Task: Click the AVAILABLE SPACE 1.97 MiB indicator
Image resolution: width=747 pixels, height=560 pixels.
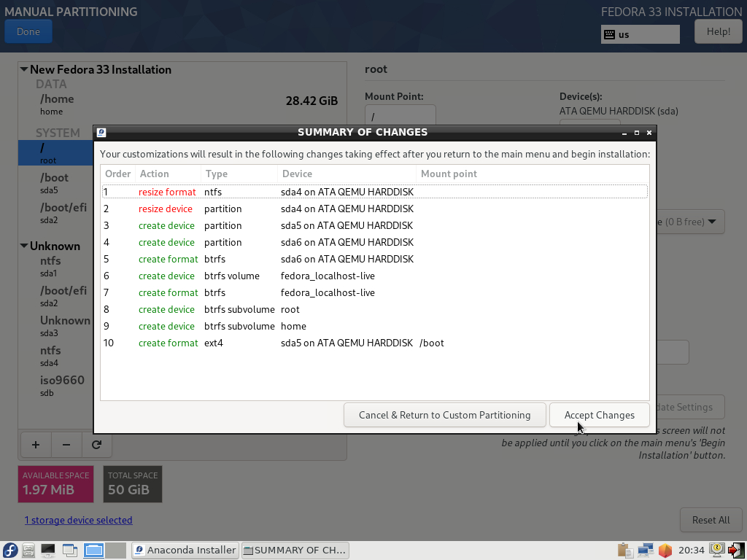Action: point(55,484)
